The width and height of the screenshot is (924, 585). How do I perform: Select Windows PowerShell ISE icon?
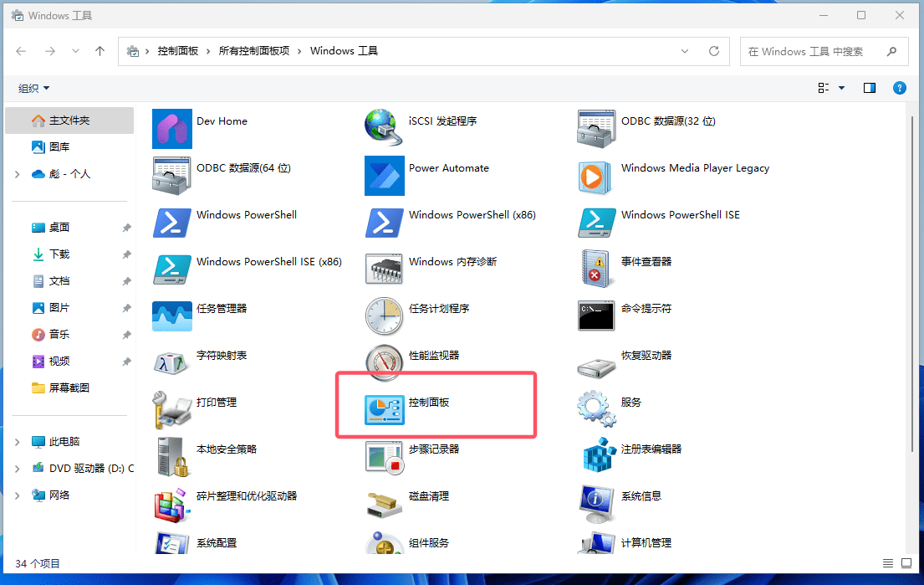pyautogui.click(x=596, y=223)
